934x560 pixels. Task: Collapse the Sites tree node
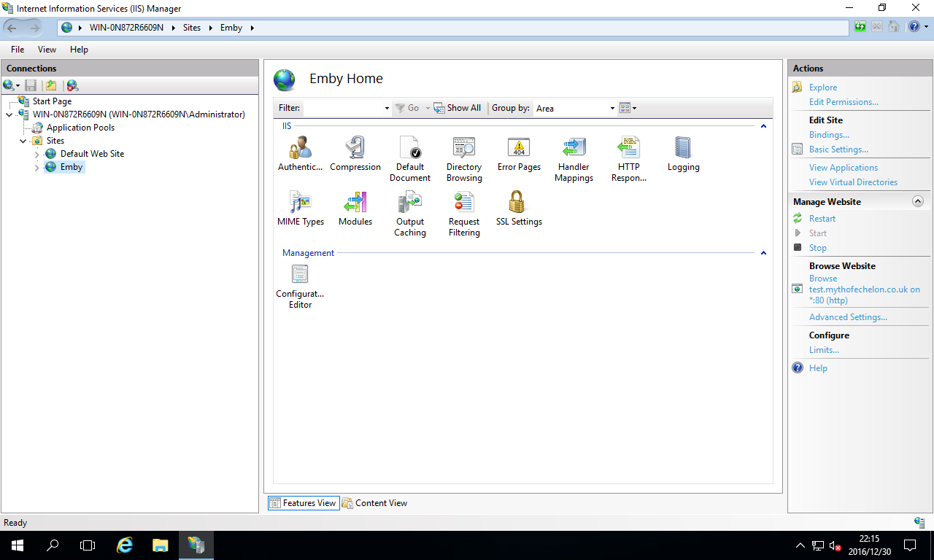point(23,141)
